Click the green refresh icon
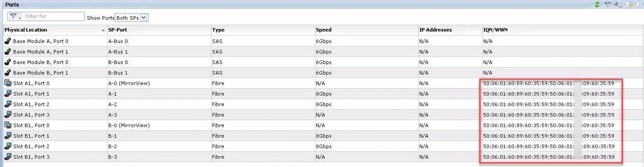This screenshot has width=644, height=167. (597, 4)
